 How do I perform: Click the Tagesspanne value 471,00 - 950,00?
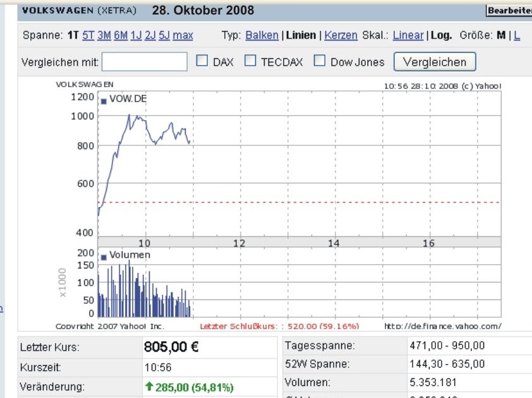pos(447,346)
